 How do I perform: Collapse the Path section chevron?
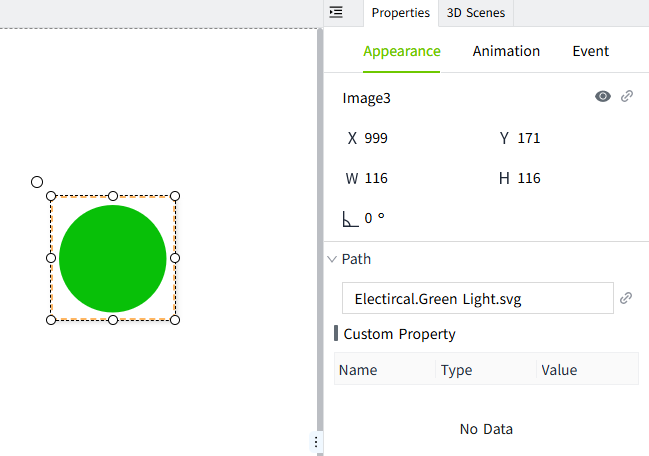(x=332, y=259)
